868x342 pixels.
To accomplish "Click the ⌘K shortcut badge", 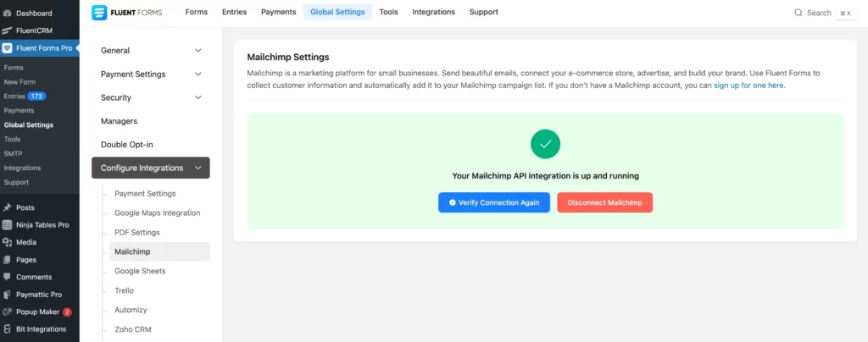I will (845, 14).
